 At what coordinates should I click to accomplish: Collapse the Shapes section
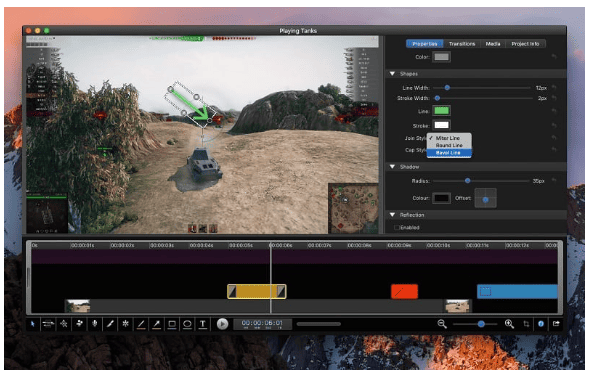click(x=392, y=74)
